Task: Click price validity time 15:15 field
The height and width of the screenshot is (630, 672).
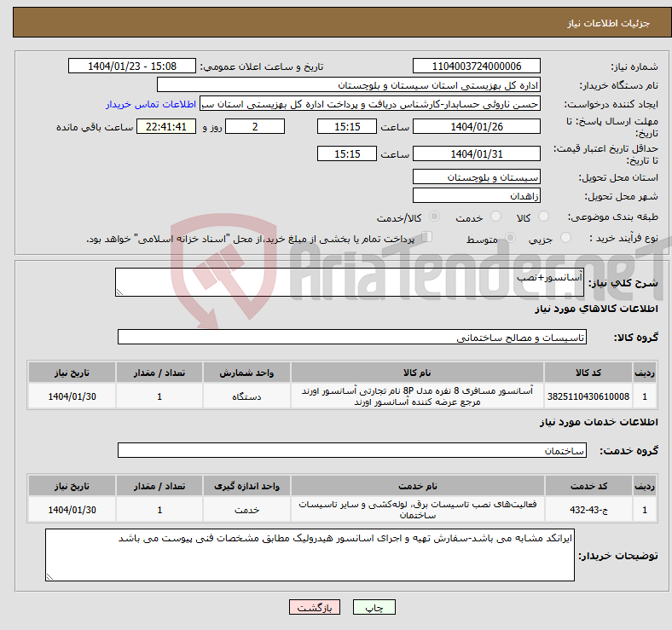Action: click(347, 153)
